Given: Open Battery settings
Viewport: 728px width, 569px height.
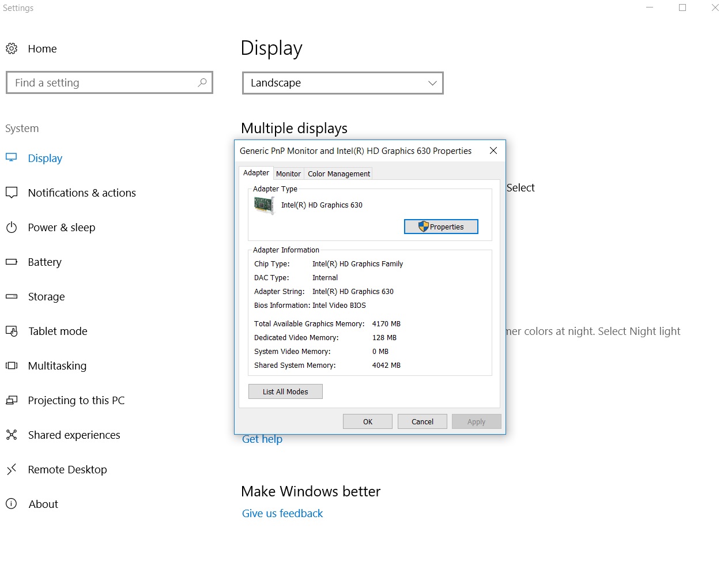Looking at the screenshot, I should click(44, 262).
